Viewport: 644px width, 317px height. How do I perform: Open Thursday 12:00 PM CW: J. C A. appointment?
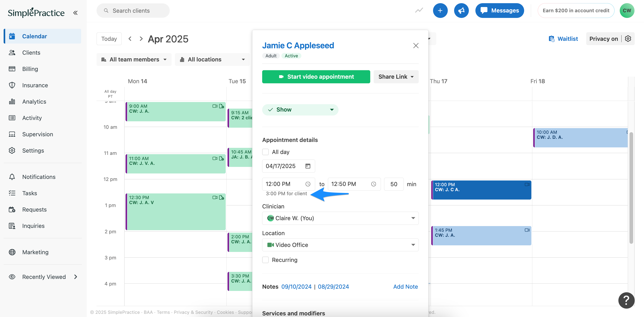[x=481, y=190]
